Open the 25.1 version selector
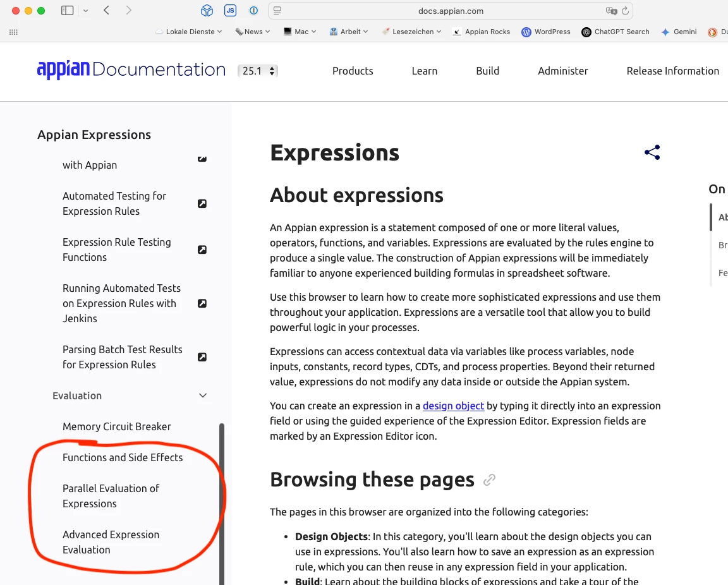This screenshot has height=585, width=728. [x=258, y=71]
